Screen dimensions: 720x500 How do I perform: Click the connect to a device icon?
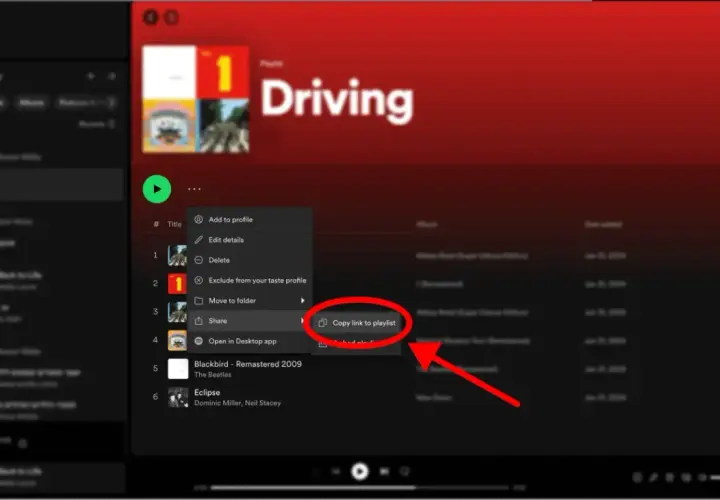click(x=686, y=478)
